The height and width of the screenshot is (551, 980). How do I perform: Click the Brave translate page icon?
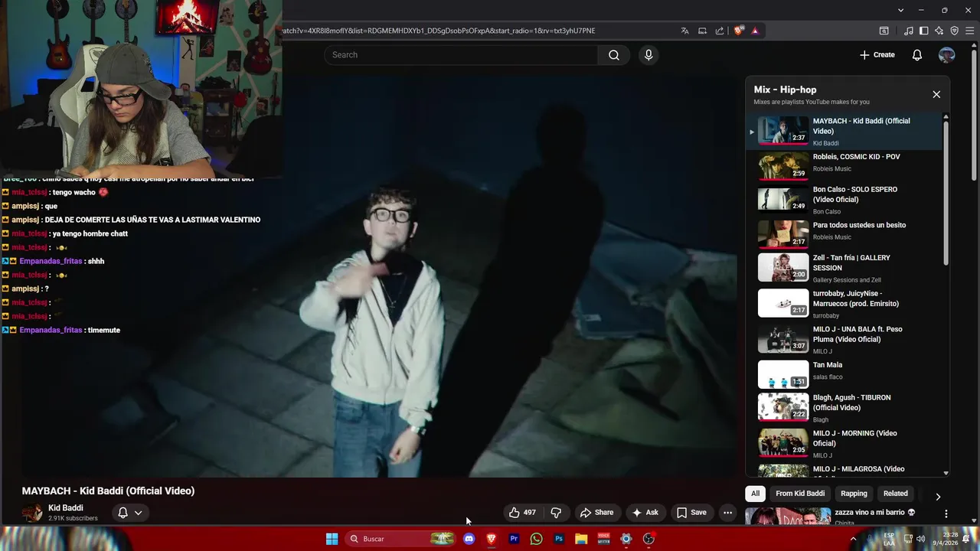pos(684,31)
